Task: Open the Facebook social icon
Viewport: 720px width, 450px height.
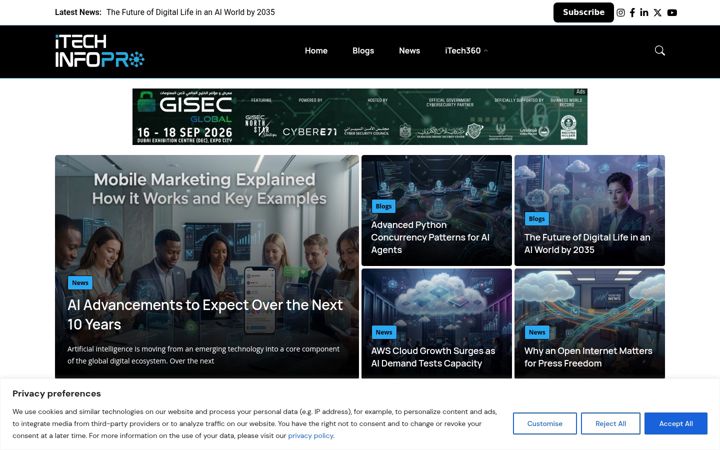Action: pos(632,12)
